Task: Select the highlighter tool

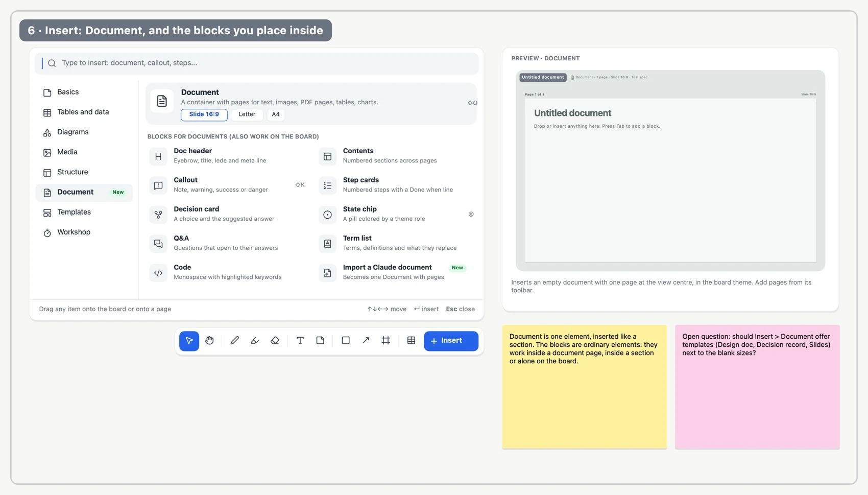Action: 255,341
